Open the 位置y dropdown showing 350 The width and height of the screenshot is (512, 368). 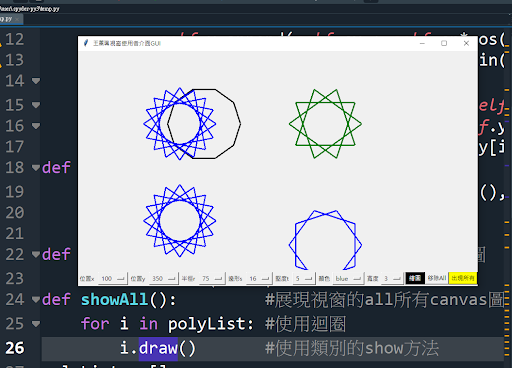pos(163,278)
